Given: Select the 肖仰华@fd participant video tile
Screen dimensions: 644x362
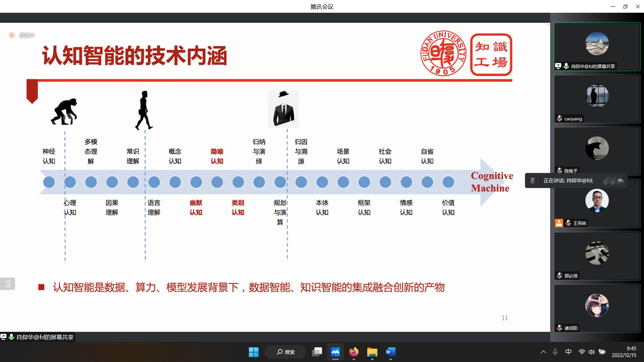Looking at the screenshot, I should tap(597, 47).
